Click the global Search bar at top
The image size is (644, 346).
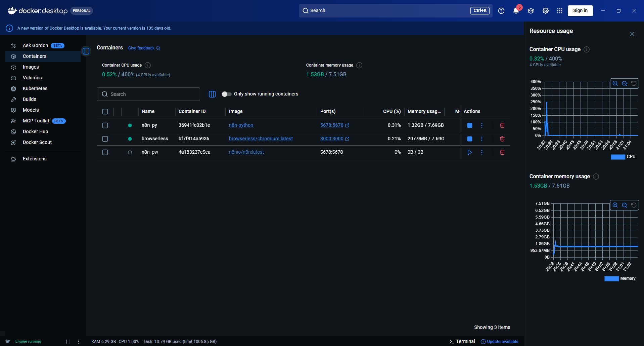(396, 11)
